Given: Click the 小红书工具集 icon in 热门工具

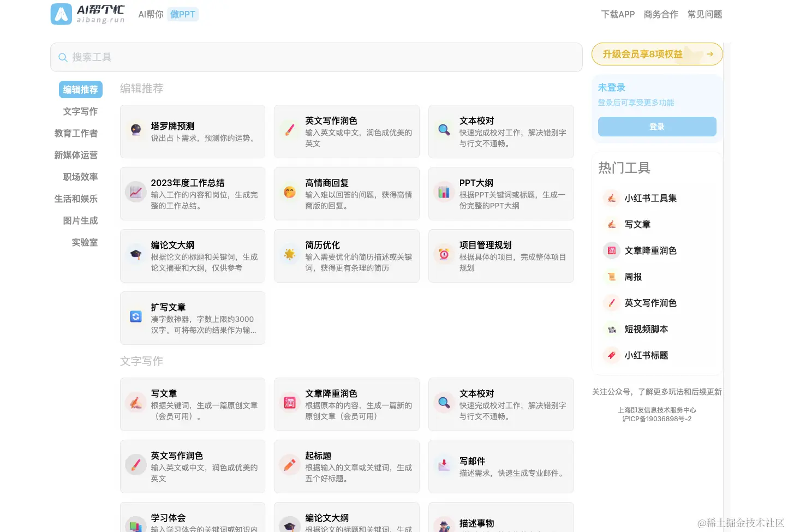Looking at the screenshot, I should (x=612, y=198).
